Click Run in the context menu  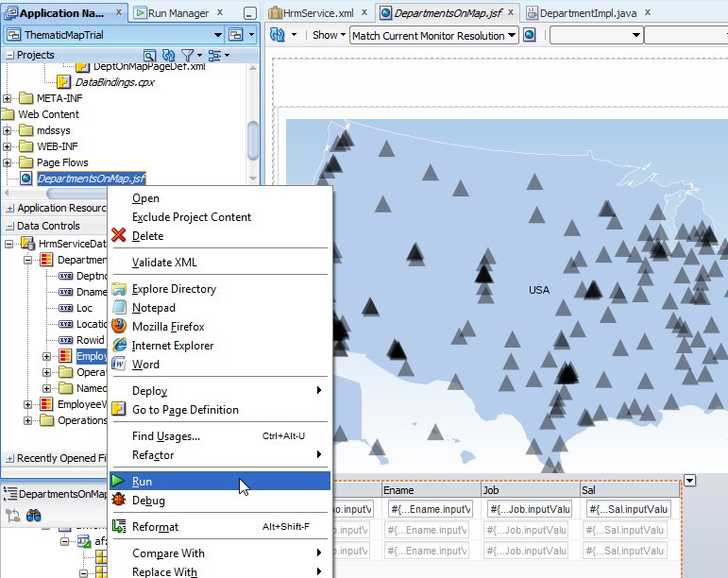point(142,482)
